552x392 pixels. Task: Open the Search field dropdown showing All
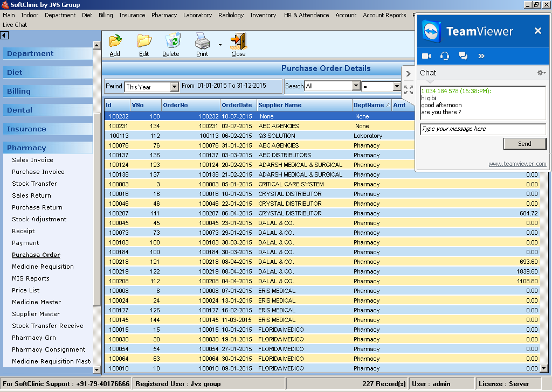pyautogui.click(x=356, y=86)
